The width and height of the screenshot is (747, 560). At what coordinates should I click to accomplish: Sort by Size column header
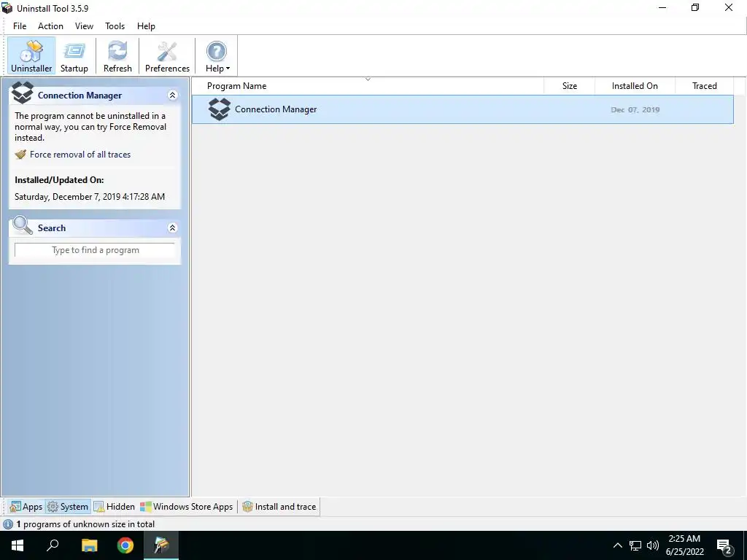point(569,86)
